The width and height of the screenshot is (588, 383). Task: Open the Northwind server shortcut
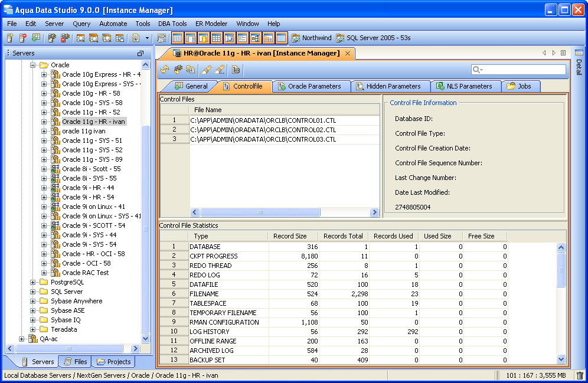(312, 38)
